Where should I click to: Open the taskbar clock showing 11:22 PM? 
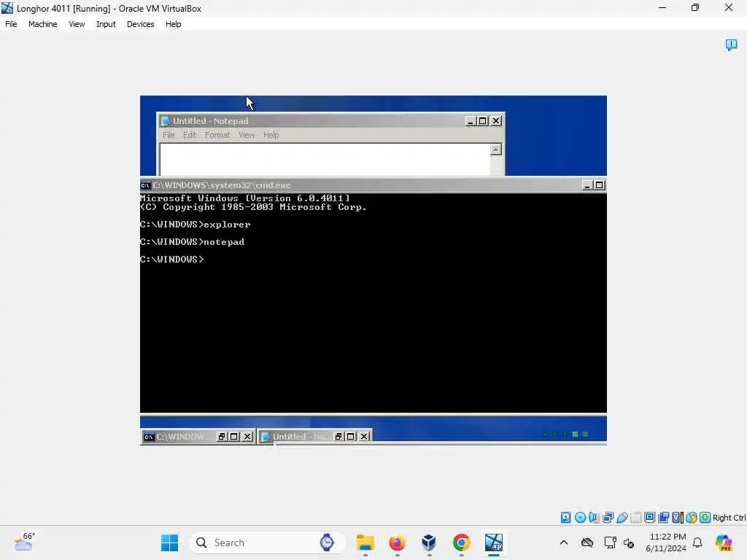coord(666,542)
